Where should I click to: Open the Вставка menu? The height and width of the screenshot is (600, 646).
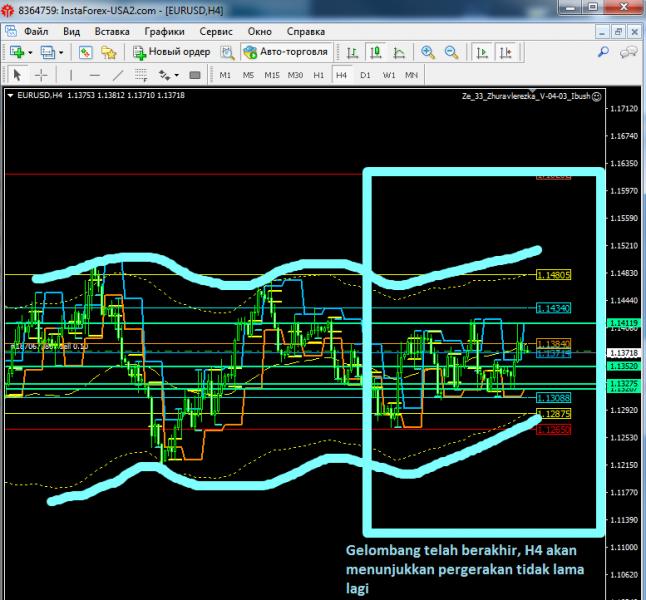pyautogui.click(x=112, y=31)
